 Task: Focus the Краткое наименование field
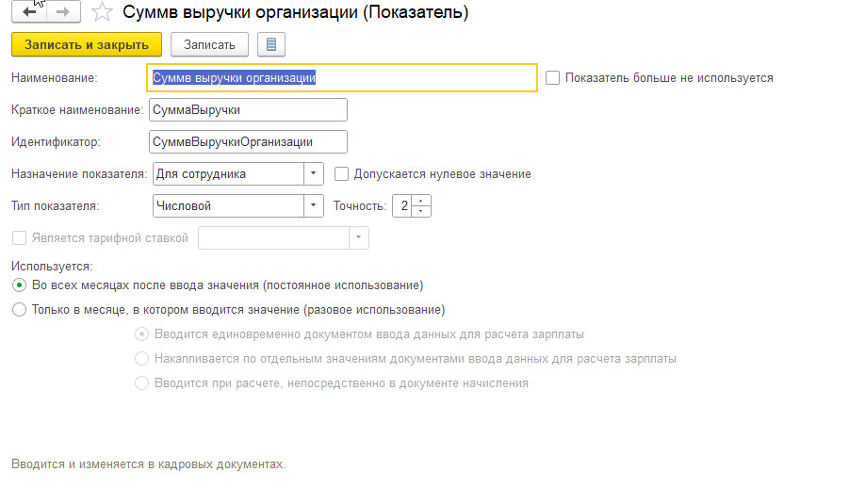(x=248, y=110)
